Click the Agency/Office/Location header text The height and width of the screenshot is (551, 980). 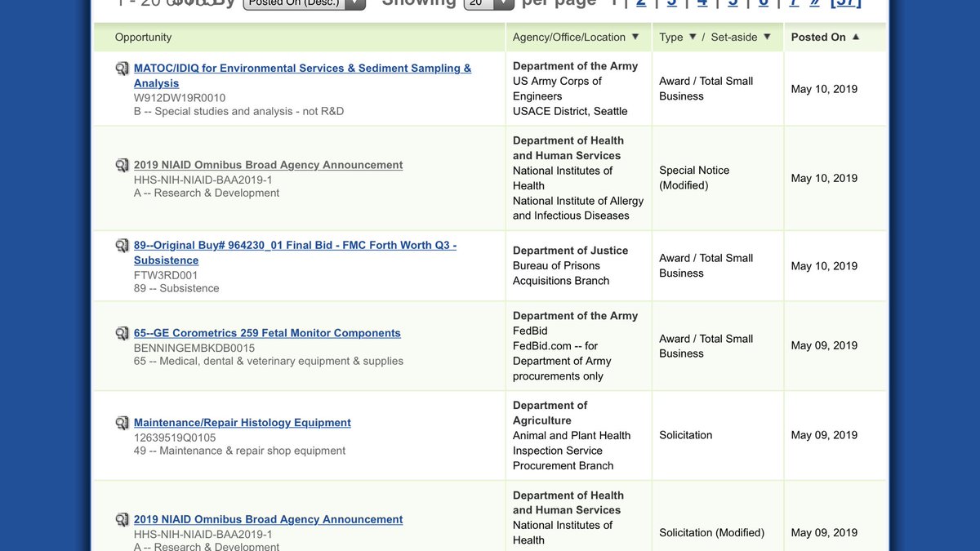[x=569, y=38]
